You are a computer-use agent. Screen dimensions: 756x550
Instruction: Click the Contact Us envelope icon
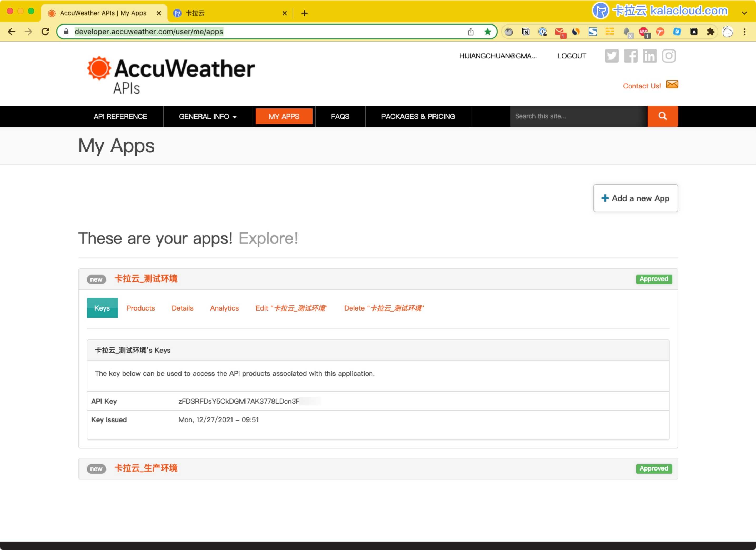pyautogui.click(x=672, y=84)
